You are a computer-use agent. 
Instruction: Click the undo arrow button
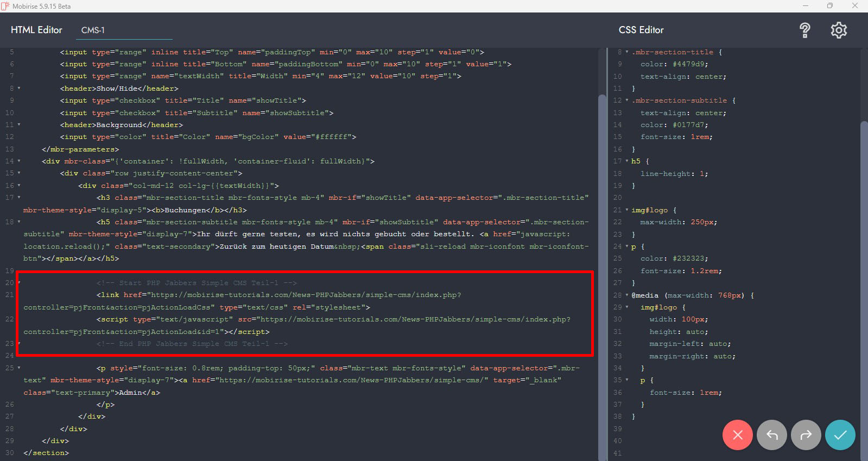coord(771,435)
